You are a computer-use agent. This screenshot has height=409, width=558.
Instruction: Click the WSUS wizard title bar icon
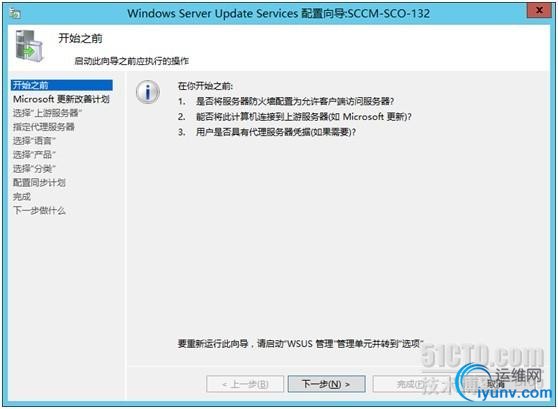pyautogui.click(x=16, y=14)
